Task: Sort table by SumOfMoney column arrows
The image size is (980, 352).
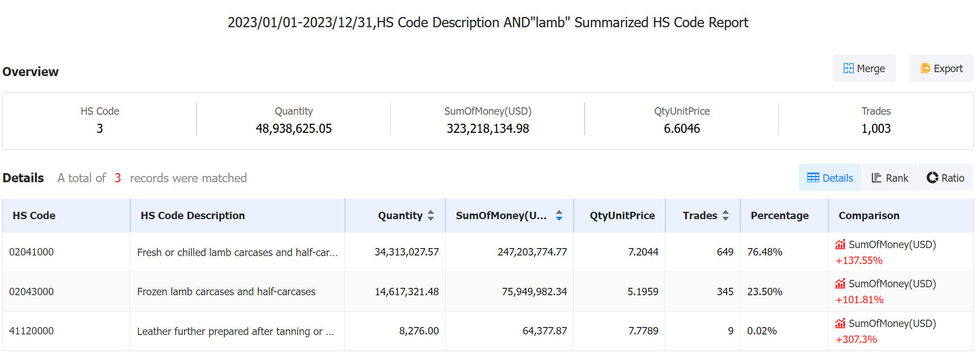Action: tap(559, 216)
